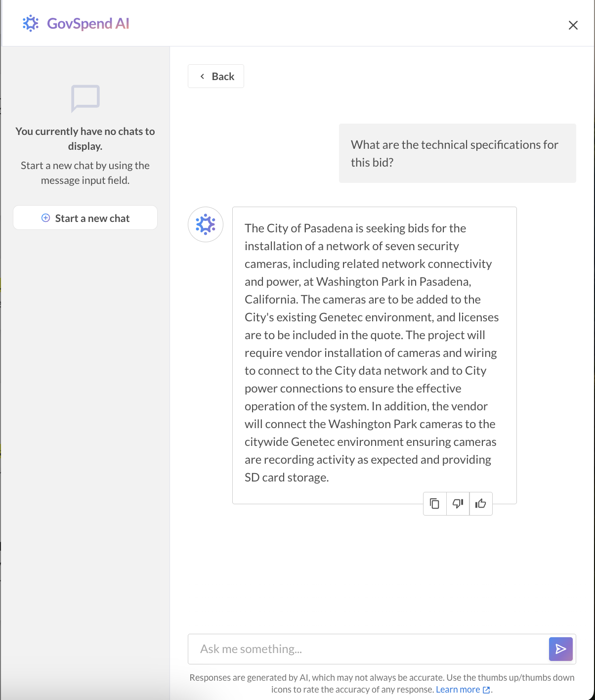595x700 pixels.
Task: Select the user question bubble about technical specifications
Action: pyautogui.click(x=457, y=153)
